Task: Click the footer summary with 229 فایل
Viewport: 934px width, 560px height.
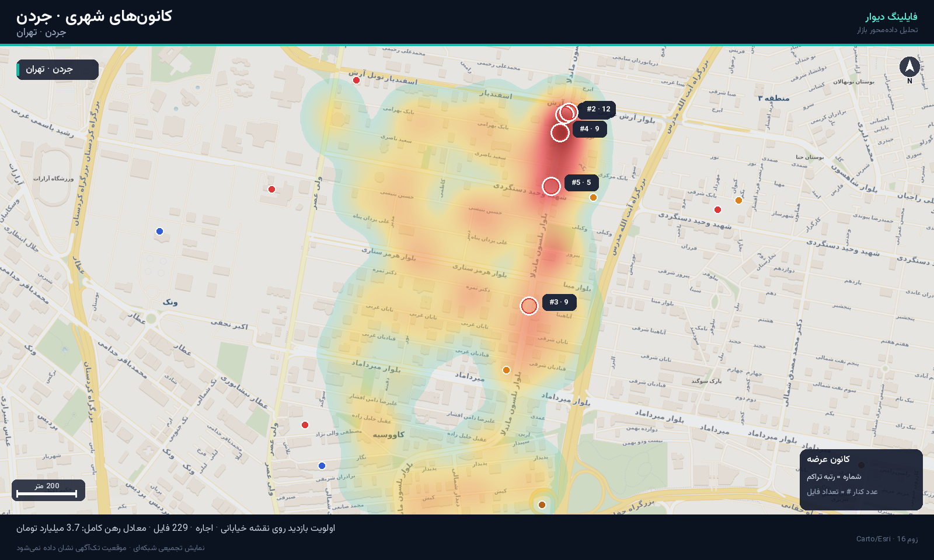Action: tap(176, 528)
